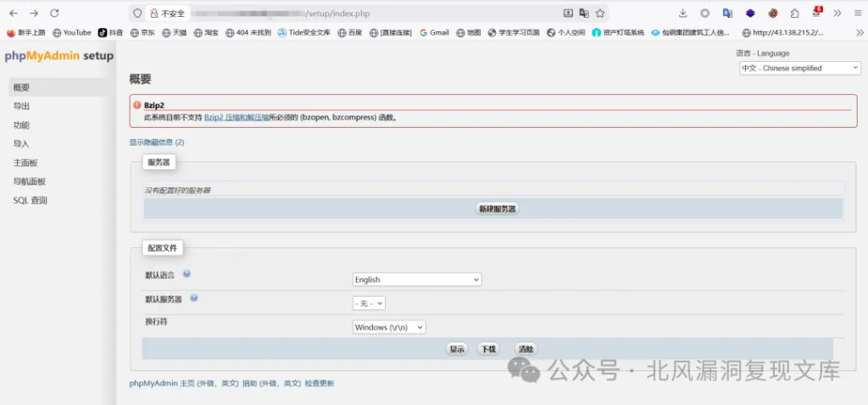This screenshot has height=405, width=868.
Task: Go to 导入 in the sidebar menu
Action: click(x=21, y=144)
